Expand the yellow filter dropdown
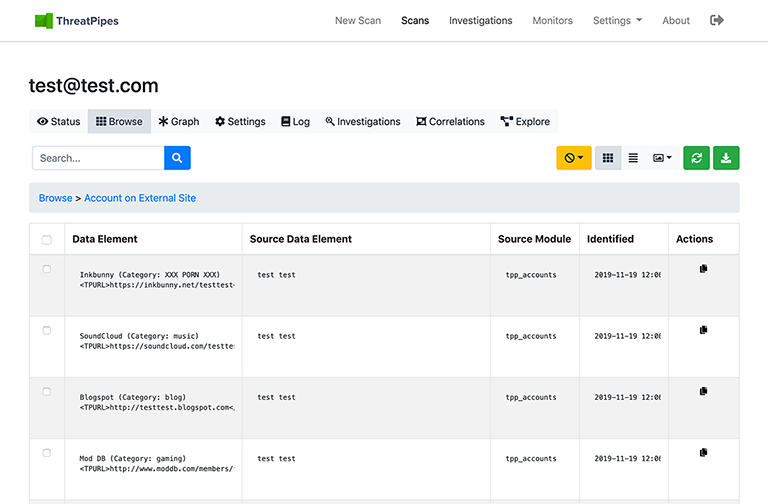The image size is (768, 504). click(x=574, y=158)
